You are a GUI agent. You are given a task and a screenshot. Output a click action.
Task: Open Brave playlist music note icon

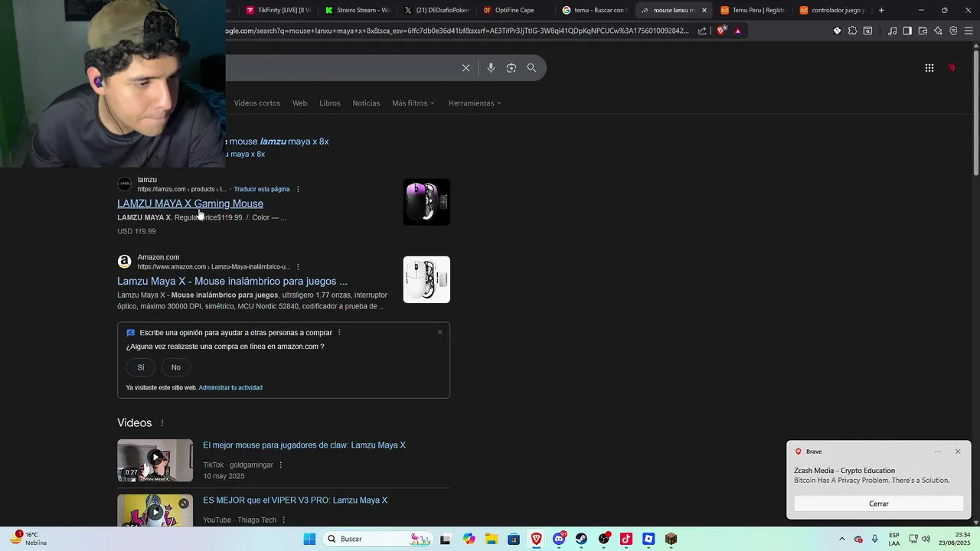[x=892, y=31]
